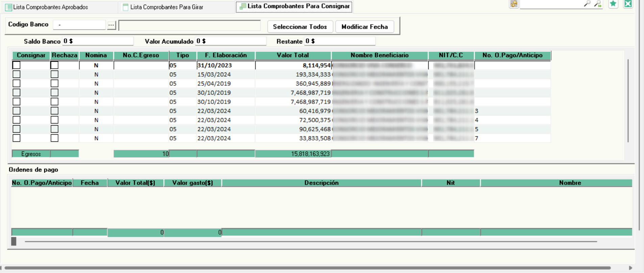Click the Lista Comprobantes Aprobados tab icon
This screenshot has width=644, height=273.
(x=8, y=7)
